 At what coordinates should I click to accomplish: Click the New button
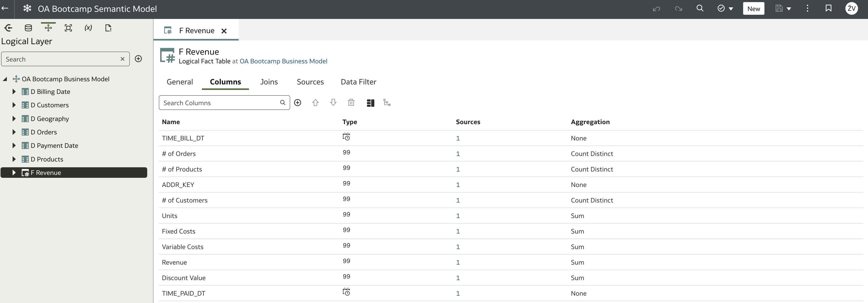(753, 9)
